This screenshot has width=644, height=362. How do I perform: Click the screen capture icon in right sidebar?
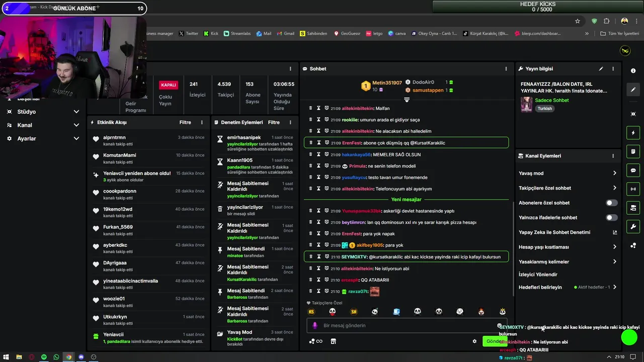coord(633,114)
